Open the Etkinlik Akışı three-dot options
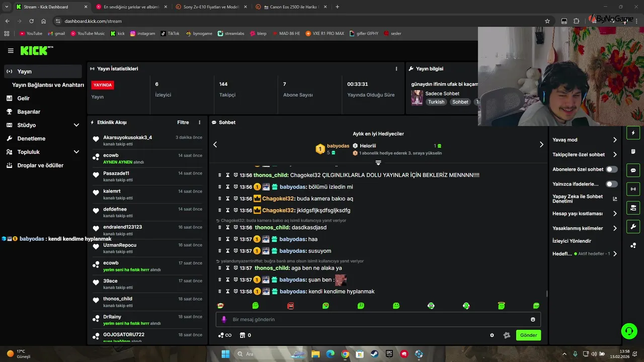The width and height of the screenshot is (644, 362). pos(199,122)
